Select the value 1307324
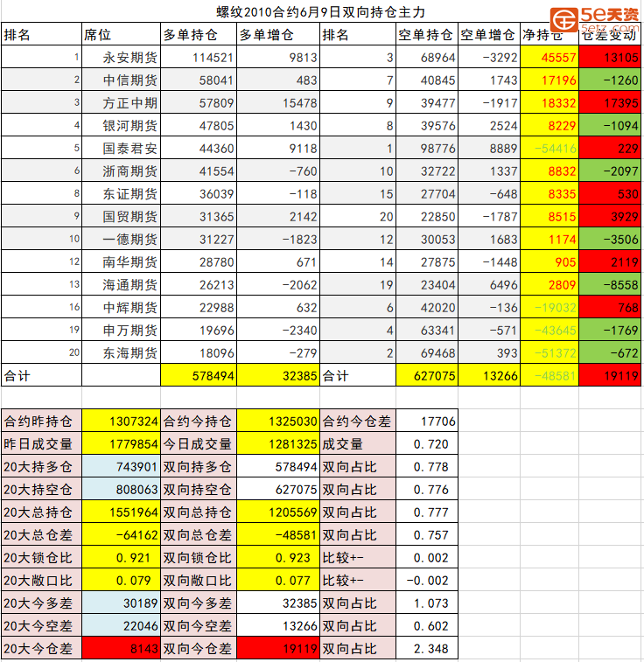This screenshot has height=662, width=644. [x=122, y=421]
